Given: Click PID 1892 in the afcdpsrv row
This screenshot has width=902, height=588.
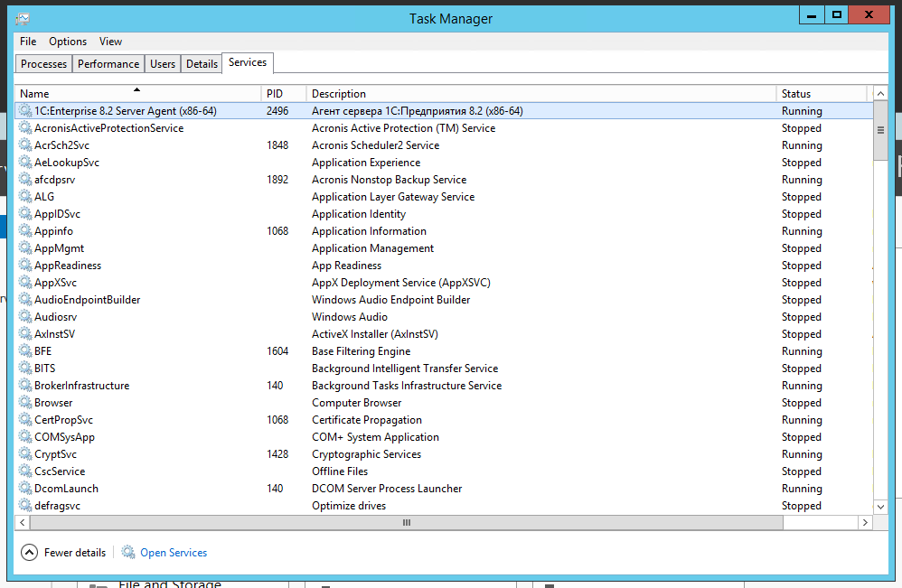Looking at the screenshot, I should (x=277, y=180).
